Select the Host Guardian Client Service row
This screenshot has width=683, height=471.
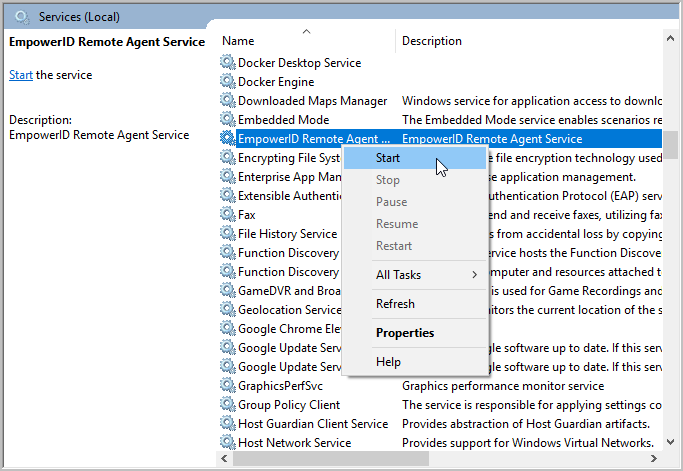312,424
